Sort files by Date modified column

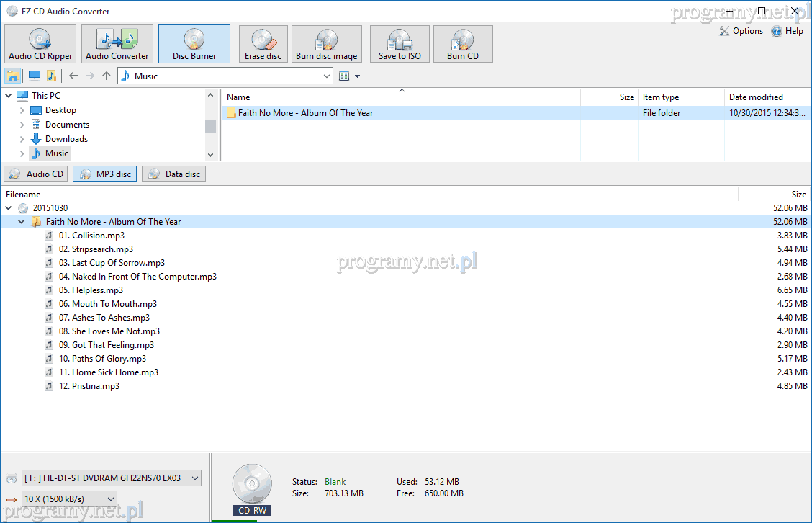tap(756, 97)
